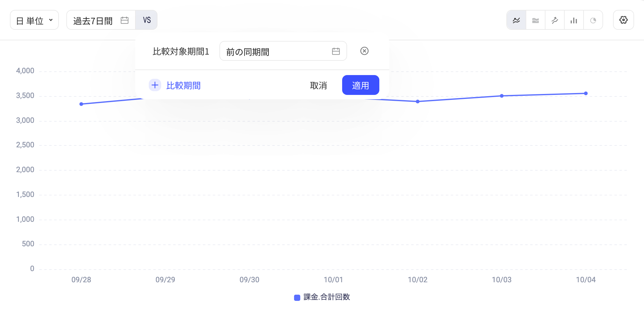Open chart settings with the gear icon
Viewport: 644px width, 317px height.
point(624,20)
